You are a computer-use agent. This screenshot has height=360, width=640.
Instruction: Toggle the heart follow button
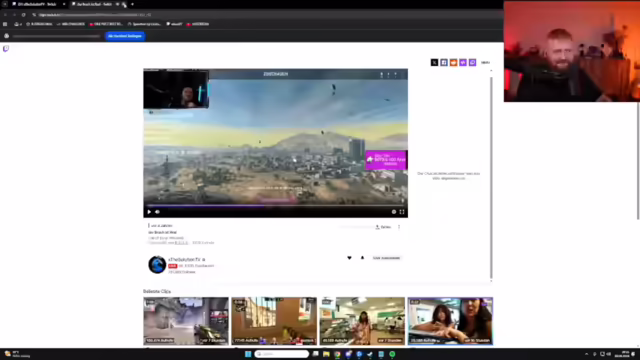349,258
